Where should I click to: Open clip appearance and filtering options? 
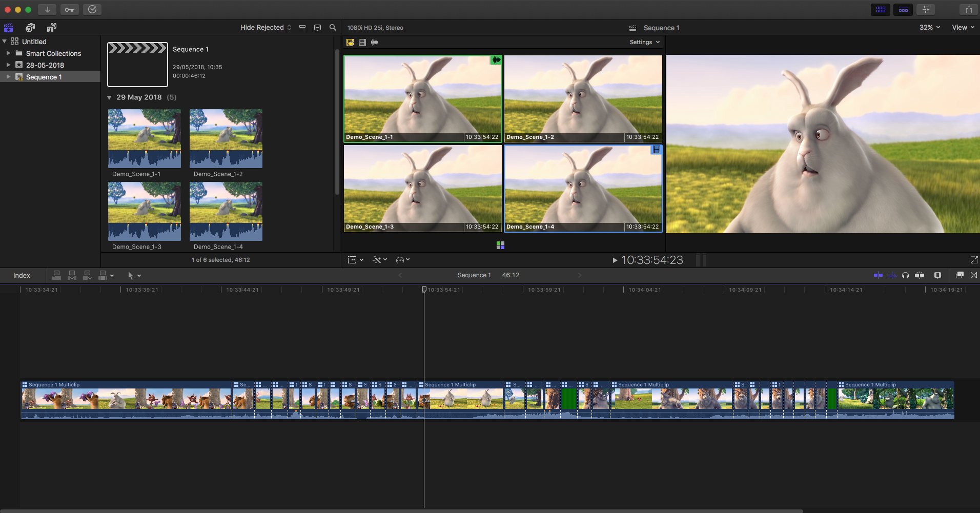pyautogui.click(x=317, y=28)
